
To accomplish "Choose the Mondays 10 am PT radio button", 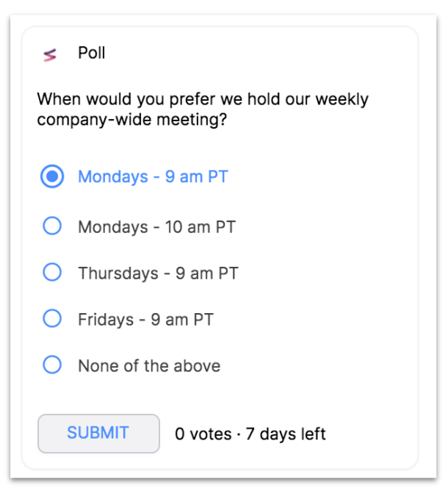I will tap(52, 226).
